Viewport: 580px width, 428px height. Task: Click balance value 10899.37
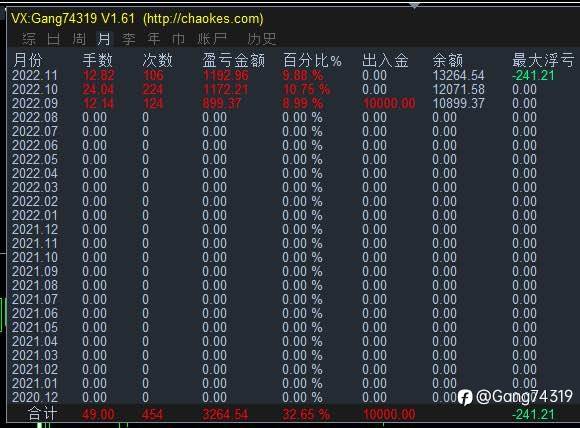[458, 104]
